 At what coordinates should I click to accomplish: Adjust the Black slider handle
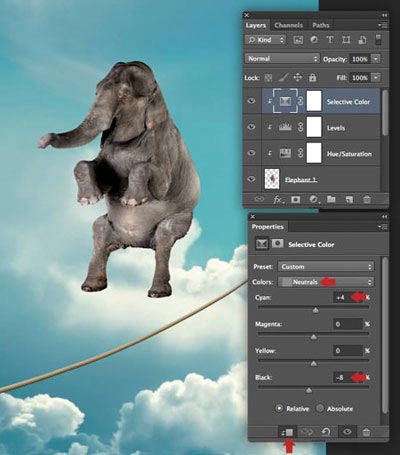pyautogui.click(x=309, y=390)
